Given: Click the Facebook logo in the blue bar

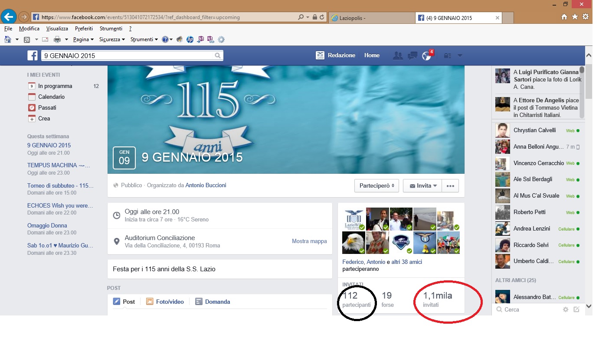Looking at the screenshot, I should point(33,55).
